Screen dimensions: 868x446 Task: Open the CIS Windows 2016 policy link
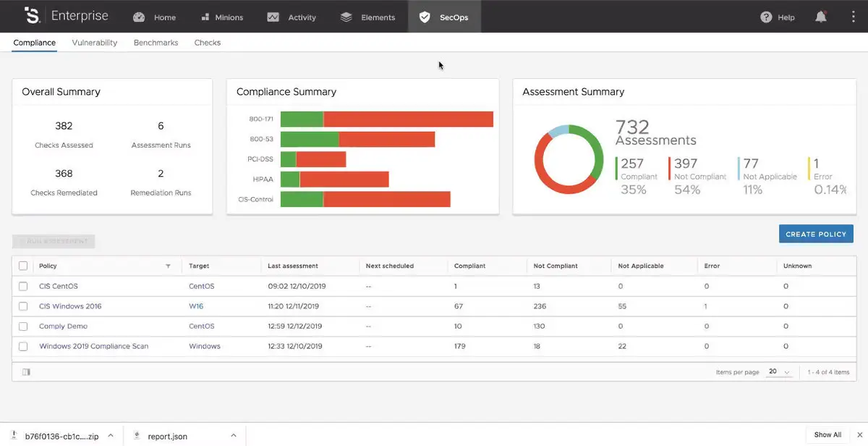70,306
